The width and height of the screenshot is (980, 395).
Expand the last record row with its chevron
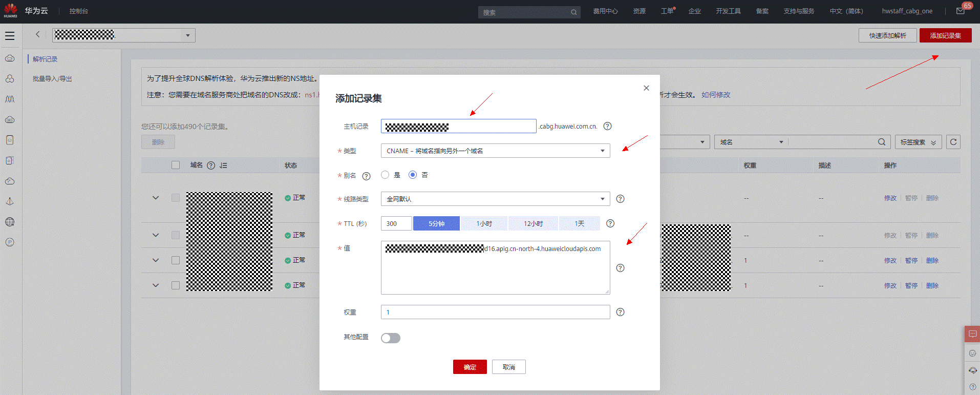[x=156, y=285]
